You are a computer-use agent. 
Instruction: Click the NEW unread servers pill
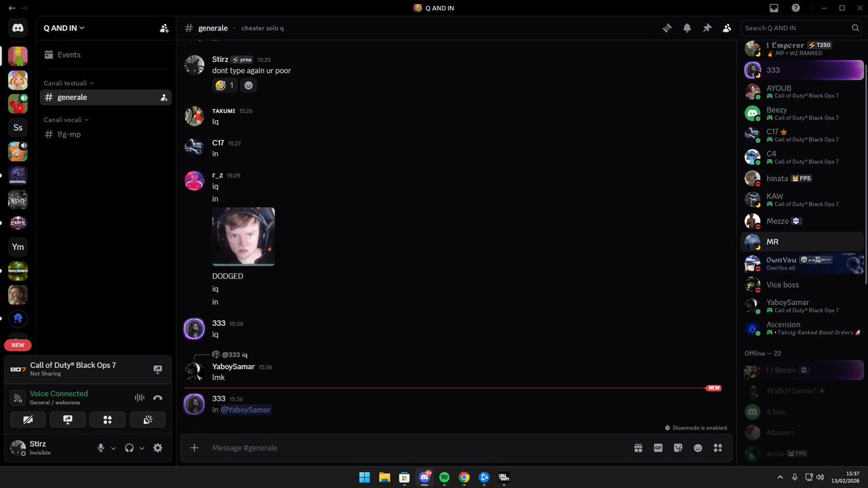click(17, 345)
